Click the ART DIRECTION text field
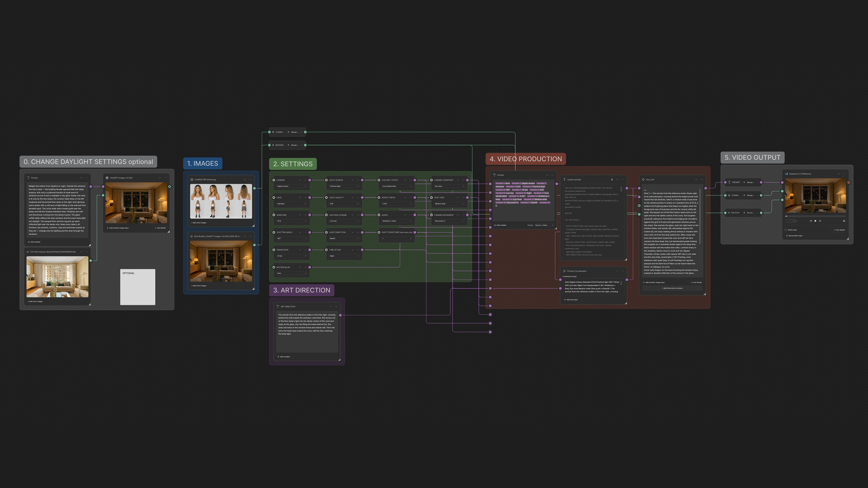868x488 pixels. pyautogui.click(x=307, y=331)
